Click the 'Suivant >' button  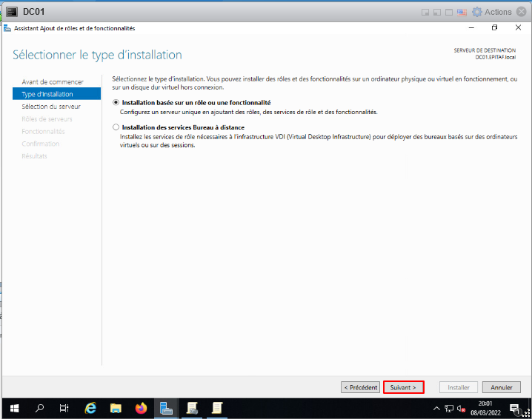[x=404, y=387]
